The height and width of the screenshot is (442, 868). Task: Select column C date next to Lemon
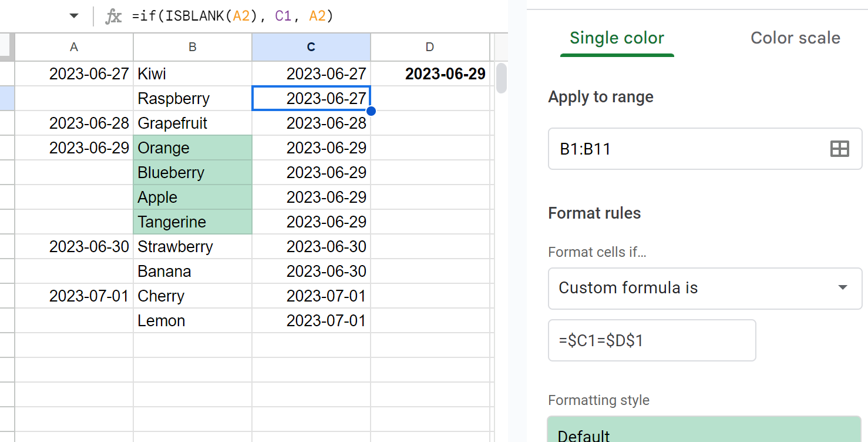click(311, 320)
